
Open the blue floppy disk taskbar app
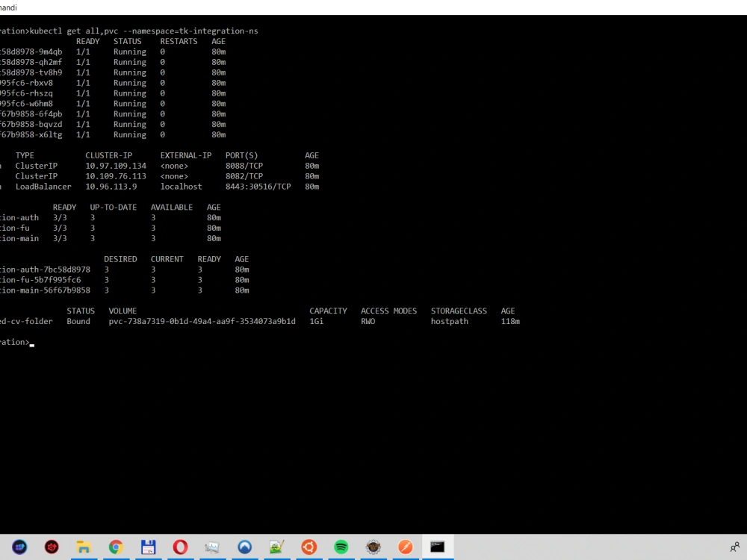pyautogui.click(x=148, y=547)
